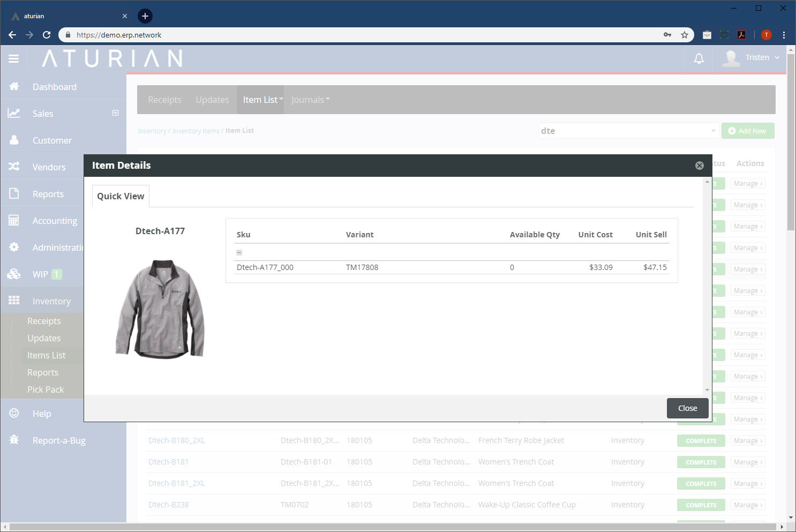Viewport: 796px width, 532px height.
Task: Close Item Details with X icon
Action: point(699,166)
